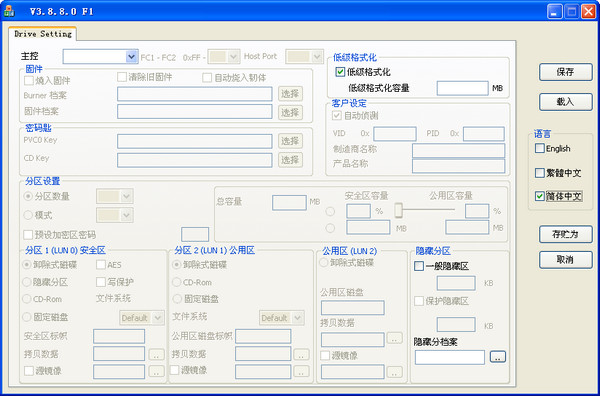Click the 载入 button
Image resolution: width=600 pixels, height=396 pixels.
[566, 102]
